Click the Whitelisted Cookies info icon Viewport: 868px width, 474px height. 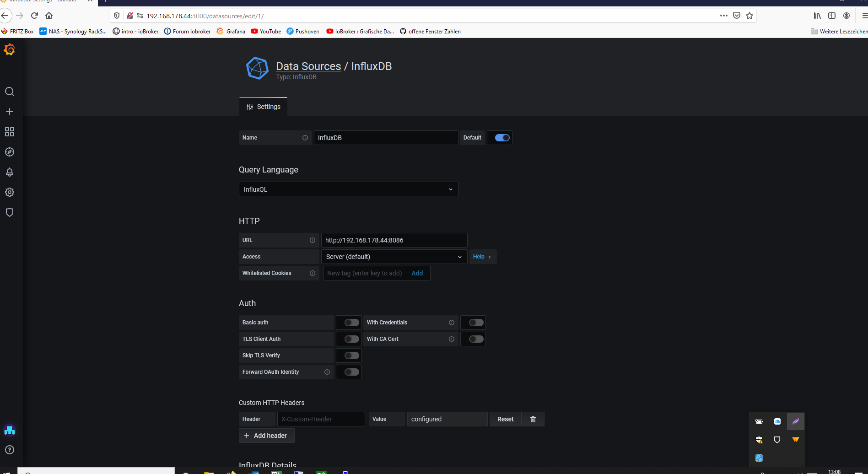pos(313,273)
